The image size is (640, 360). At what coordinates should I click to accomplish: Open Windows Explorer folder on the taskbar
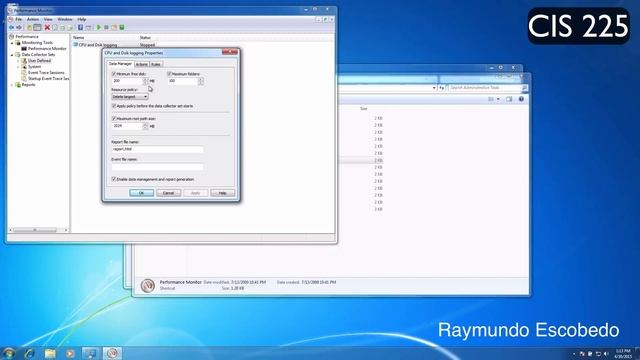(x=50, y=353)
